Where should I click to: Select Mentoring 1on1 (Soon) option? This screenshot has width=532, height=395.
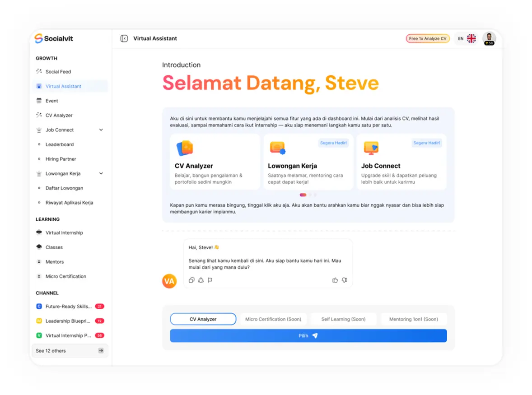pyautogui.click(x=414, y=319)
